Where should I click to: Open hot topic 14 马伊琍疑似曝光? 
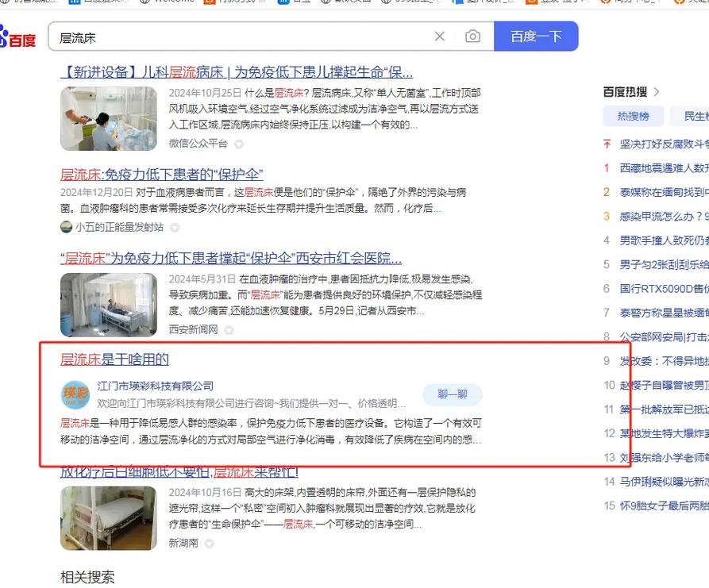(664, 482)
